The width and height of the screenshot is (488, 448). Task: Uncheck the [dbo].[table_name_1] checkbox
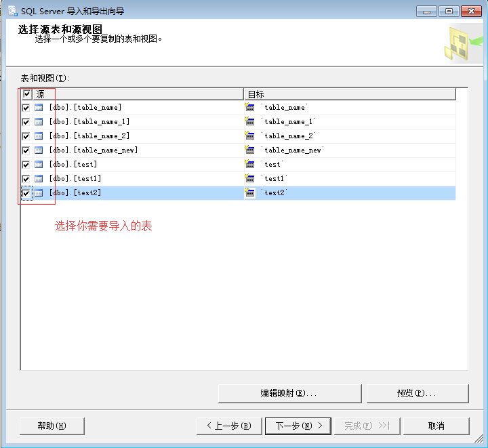[x=26, y=122]
